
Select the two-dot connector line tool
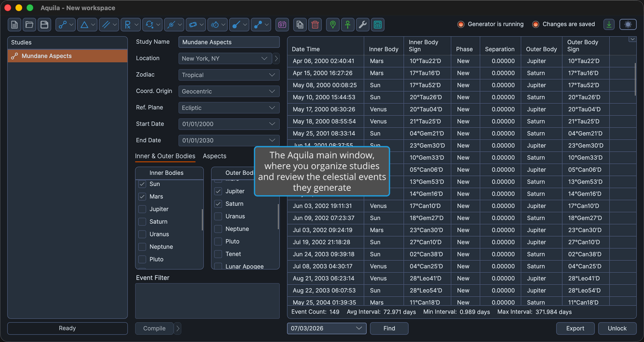[261, 25]
